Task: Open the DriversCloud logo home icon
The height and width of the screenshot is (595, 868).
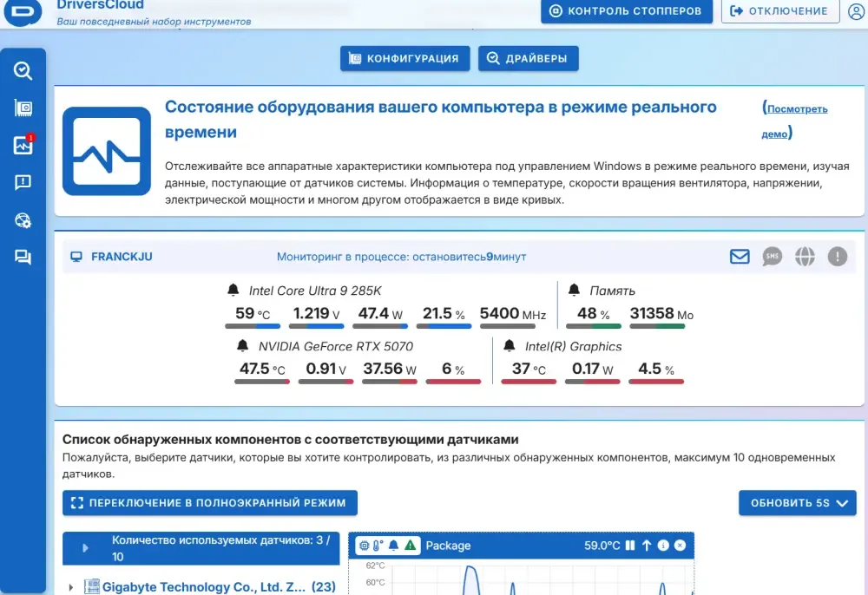Action: tap(23, 11)
